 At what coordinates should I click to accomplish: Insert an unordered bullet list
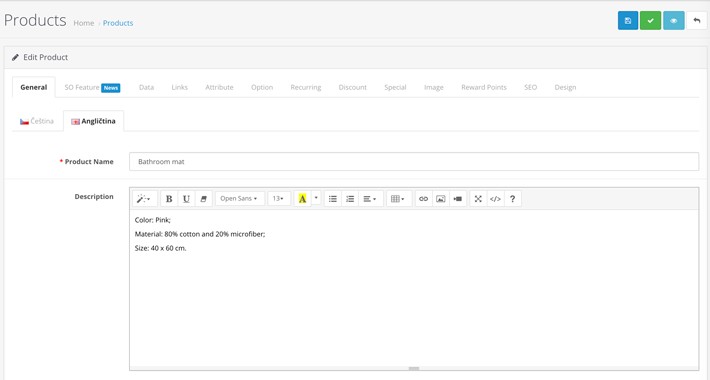[x=333, y=198]
